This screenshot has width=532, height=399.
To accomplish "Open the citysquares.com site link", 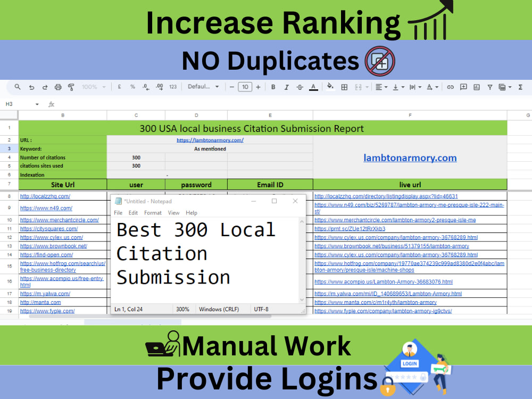I will coord(49,229).
